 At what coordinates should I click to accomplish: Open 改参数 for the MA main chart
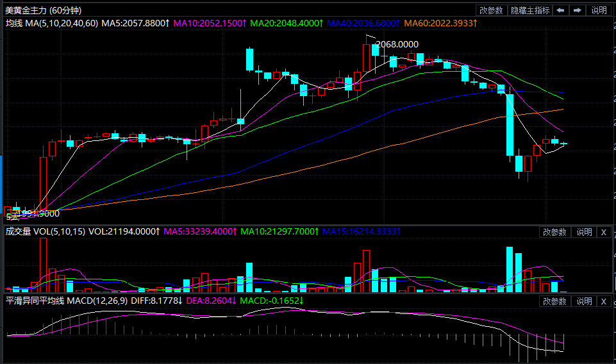[491, 10]
